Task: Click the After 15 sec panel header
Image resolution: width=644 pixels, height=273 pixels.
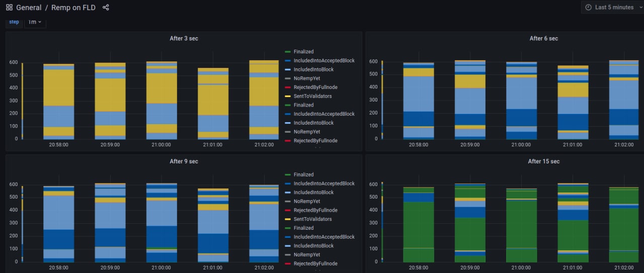Action: [x=543, y=161]
